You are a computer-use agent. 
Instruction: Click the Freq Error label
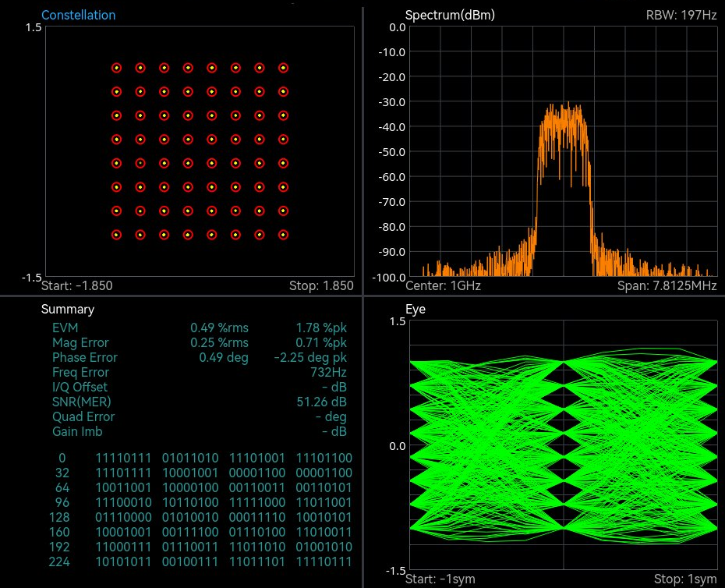coord(80,372)
